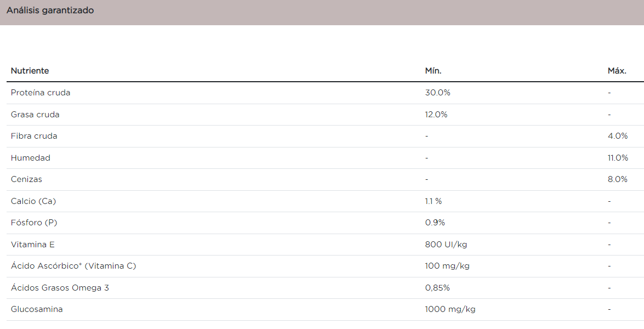This screenshot has width=644, height=329.
Task: Click the 8.0% Cenizas maximum value
Action: [618, 179]
